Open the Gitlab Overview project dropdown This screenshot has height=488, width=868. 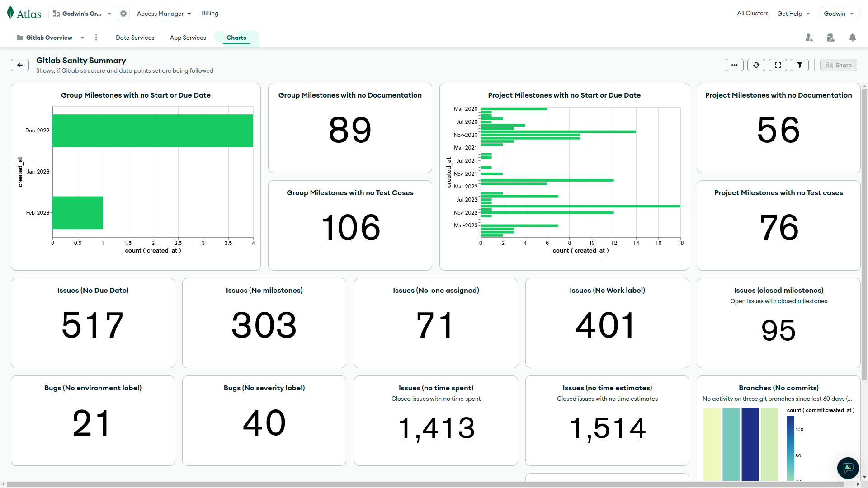51,38
